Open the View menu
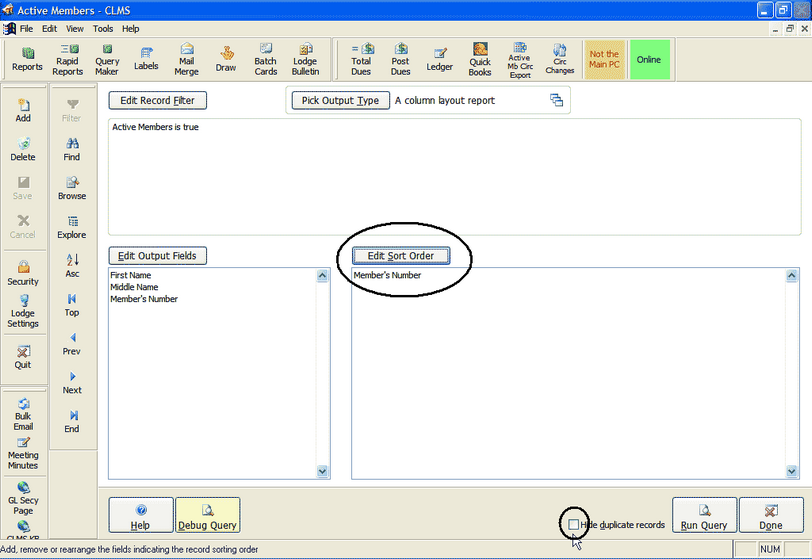The image size is (812, 559). tap(75, 29)
